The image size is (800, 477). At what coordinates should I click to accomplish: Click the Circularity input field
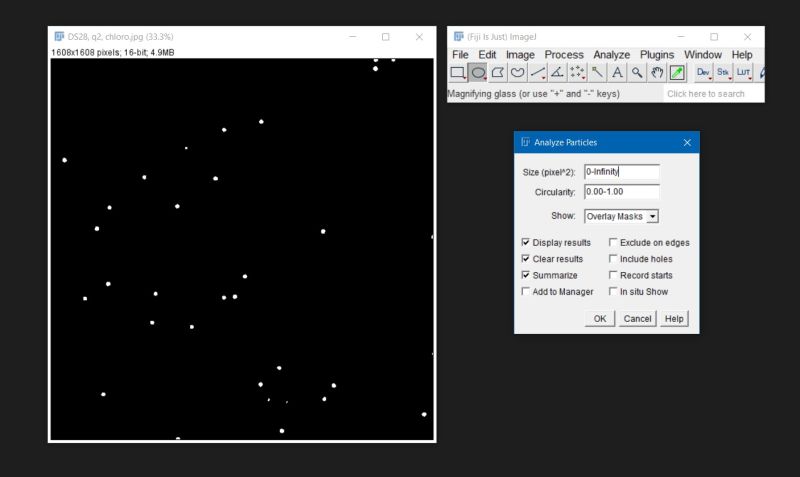tap(621, 192)
